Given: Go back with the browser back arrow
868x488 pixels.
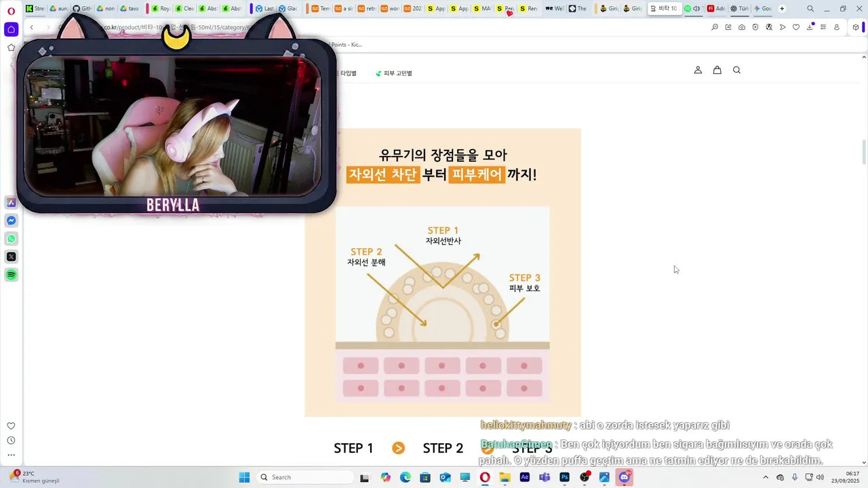Looking at the screenshot, I should [x=31, y=27].
